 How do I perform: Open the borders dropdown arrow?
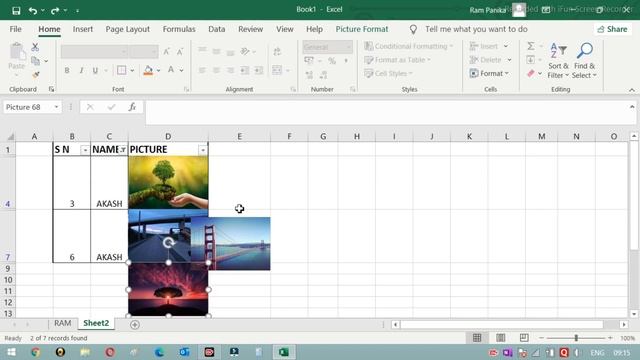[x=132, y=70]
